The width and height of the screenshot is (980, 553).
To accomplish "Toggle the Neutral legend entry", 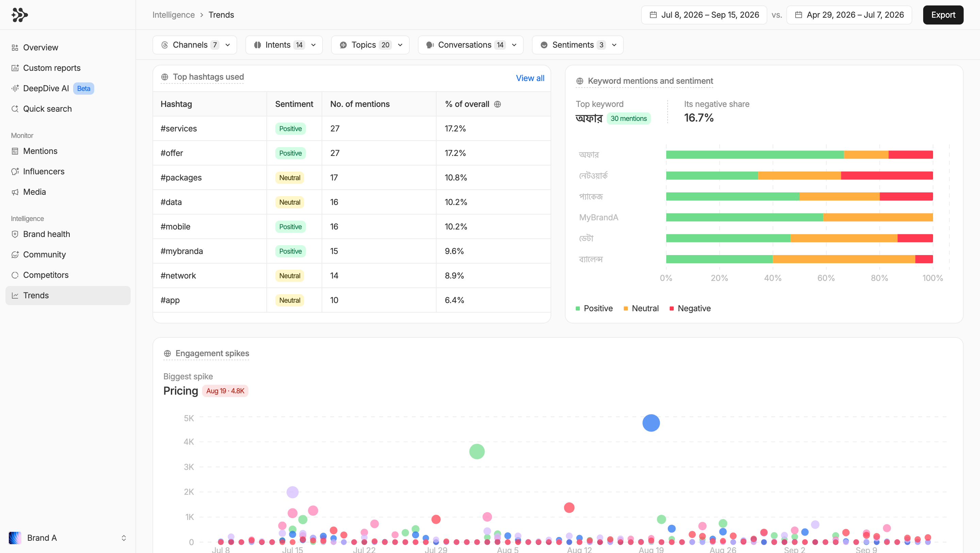I will (x=641, y=308).
